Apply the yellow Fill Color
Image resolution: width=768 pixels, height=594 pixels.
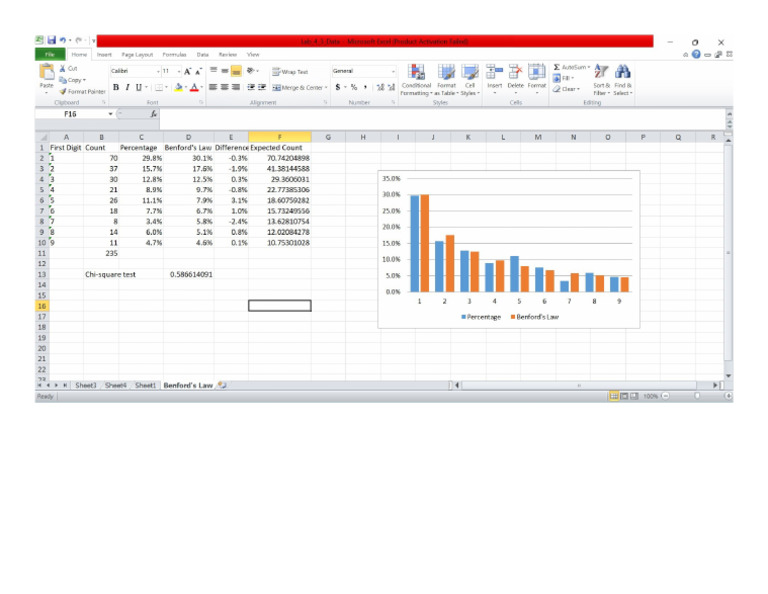(178, 87)
